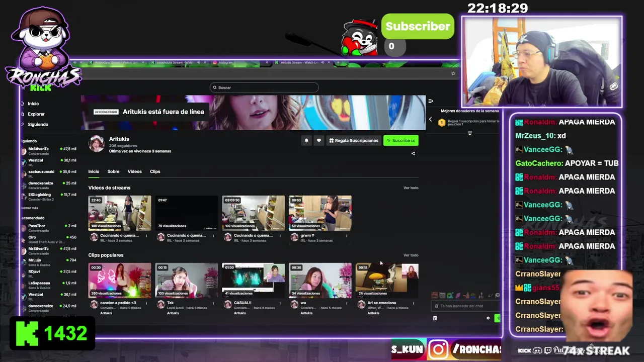This screenshot has height=362, width=644.
Task: Open options for cancion a pedido clip
Action: tap(146, 303)
